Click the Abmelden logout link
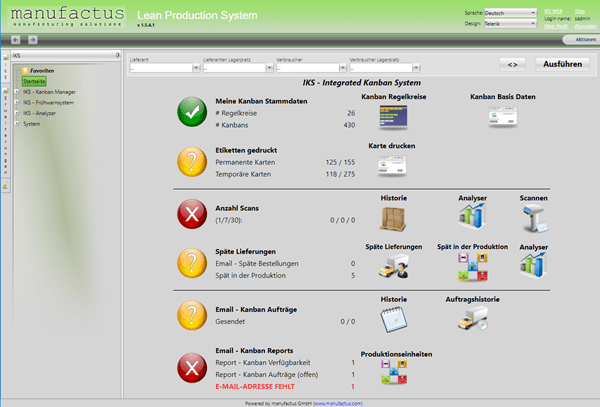Screen dimensions: 600x407 pyautogui.click(x=585, y=26)
